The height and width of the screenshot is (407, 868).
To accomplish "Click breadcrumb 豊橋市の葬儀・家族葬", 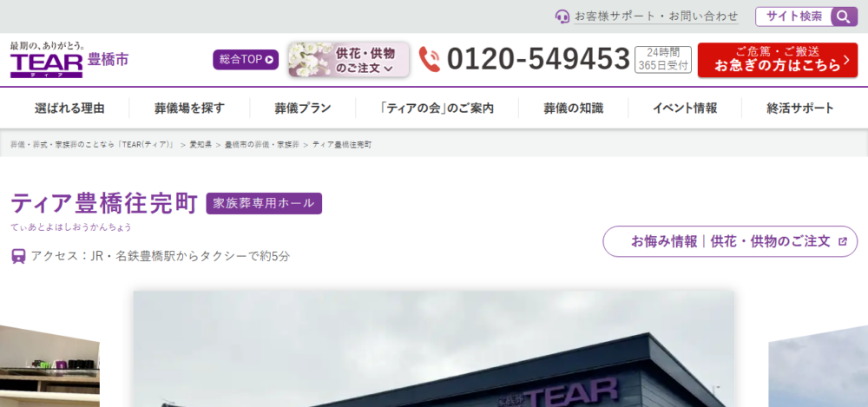I will (262, 145).
